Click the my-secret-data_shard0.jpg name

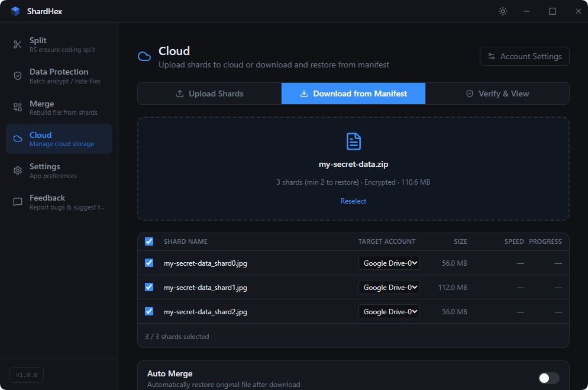coord(205,263)
